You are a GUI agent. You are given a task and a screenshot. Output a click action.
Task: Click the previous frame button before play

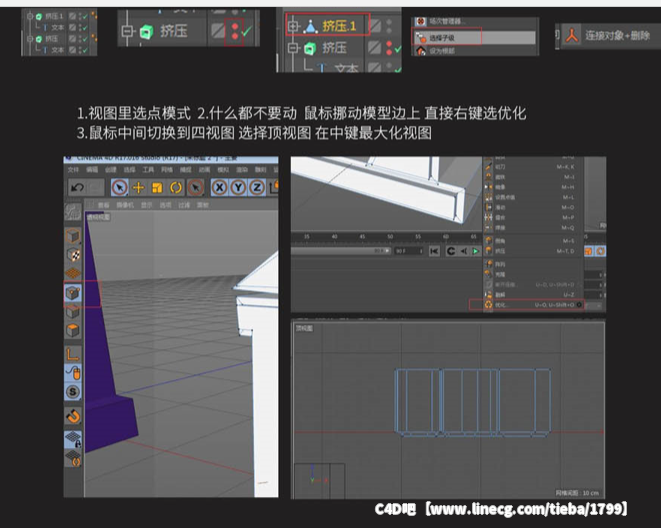point(464,251)
